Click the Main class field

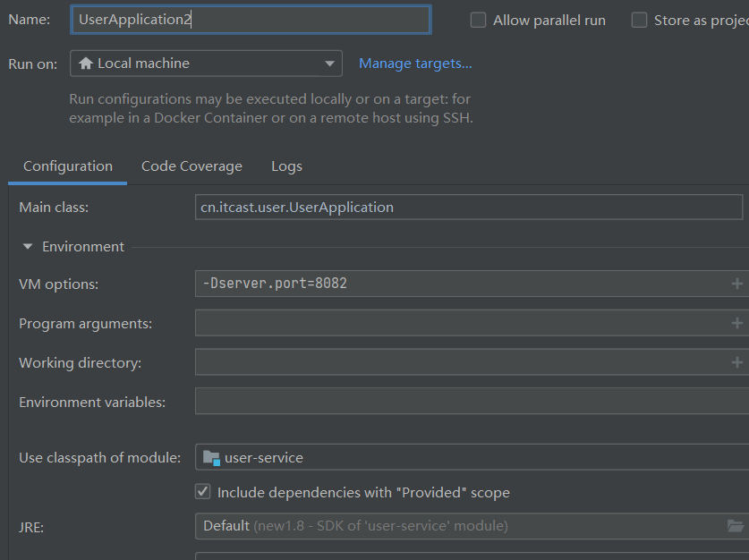469,208
